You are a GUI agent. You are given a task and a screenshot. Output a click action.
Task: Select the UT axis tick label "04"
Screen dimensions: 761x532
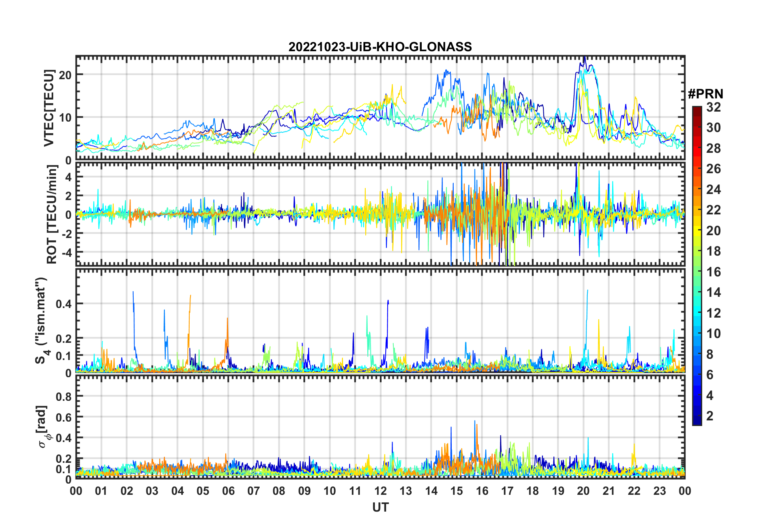[x=178, y=491]
